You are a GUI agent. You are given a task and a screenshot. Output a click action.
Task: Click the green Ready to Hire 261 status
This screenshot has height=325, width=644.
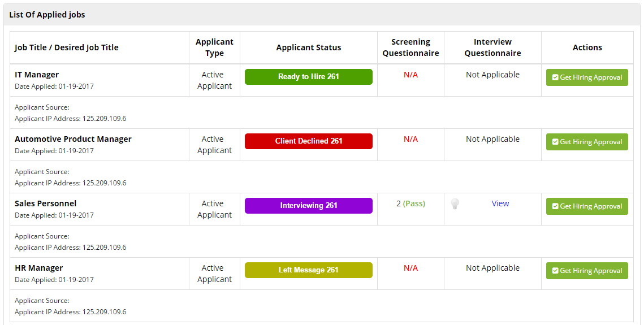click(309, 77)
